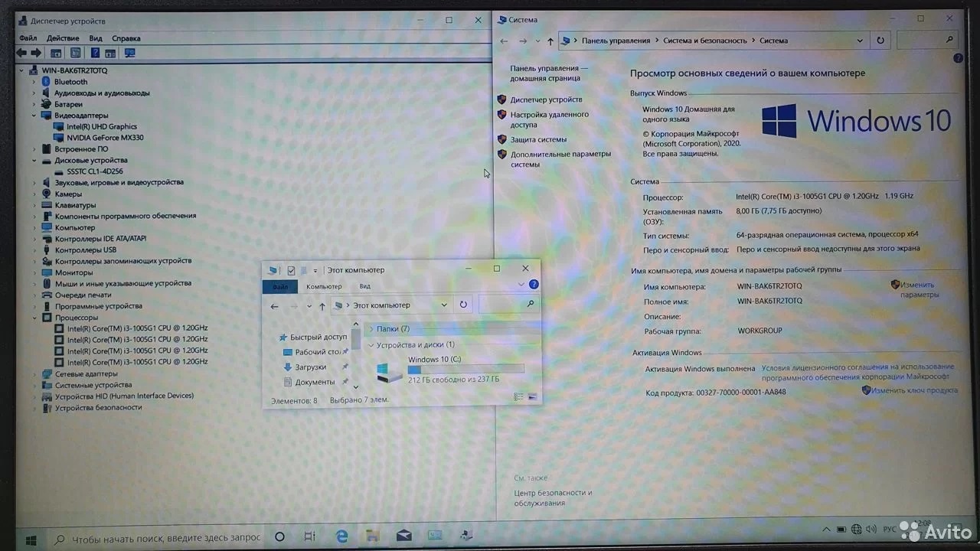Open the Вид ribbon tab in Explorer
980x551 pixels.
click(365, 287)
